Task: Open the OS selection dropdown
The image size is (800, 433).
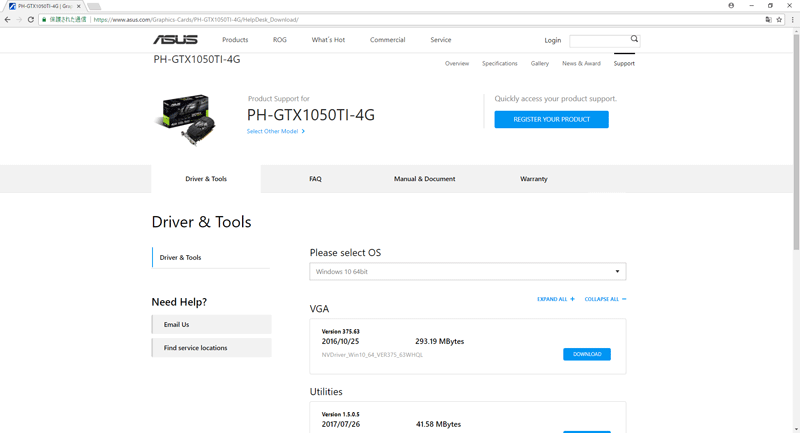Action: (x=467, y=271)
